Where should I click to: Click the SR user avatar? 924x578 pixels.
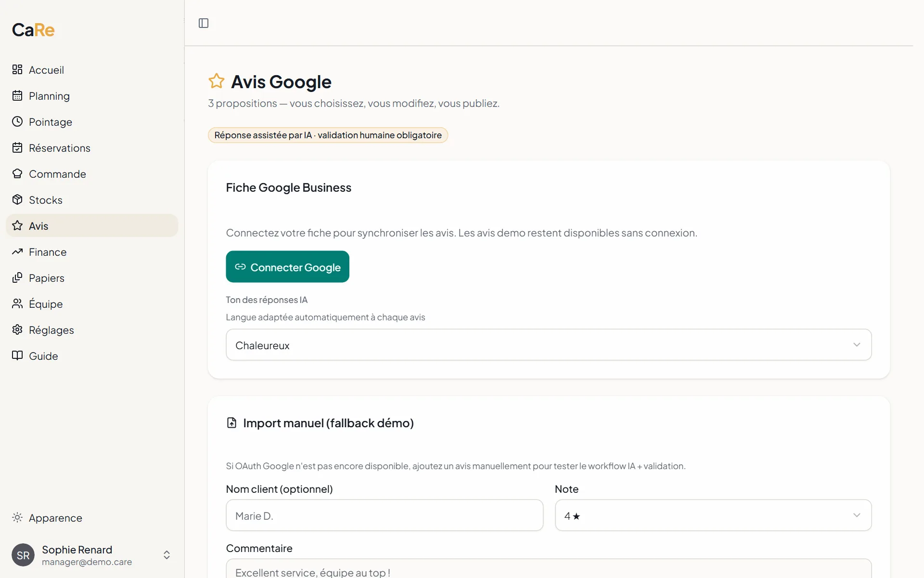click(x=23, y=555)
